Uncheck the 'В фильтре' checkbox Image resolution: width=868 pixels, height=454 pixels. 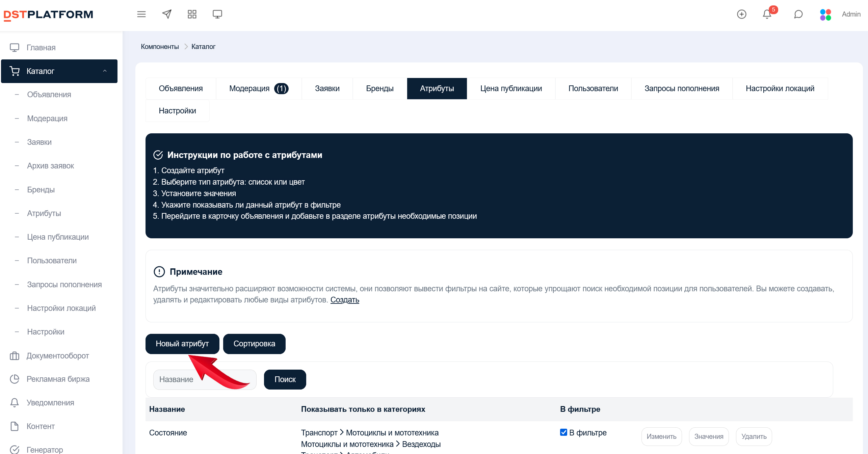[563, 432]
